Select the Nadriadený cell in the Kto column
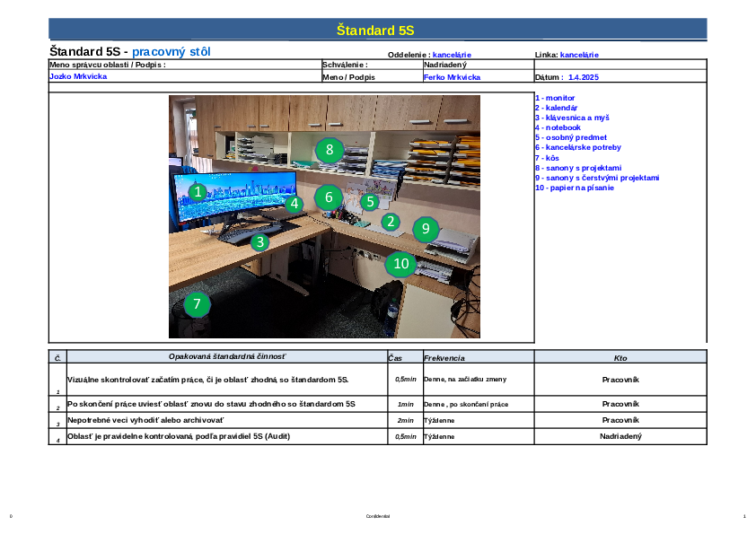The width and height of the screenshot is (756, 534). [620, 436]
